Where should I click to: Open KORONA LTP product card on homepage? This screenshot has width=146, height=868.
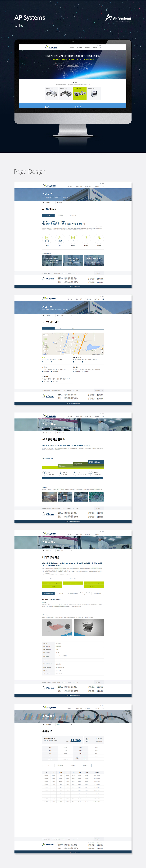pos(51,93)
